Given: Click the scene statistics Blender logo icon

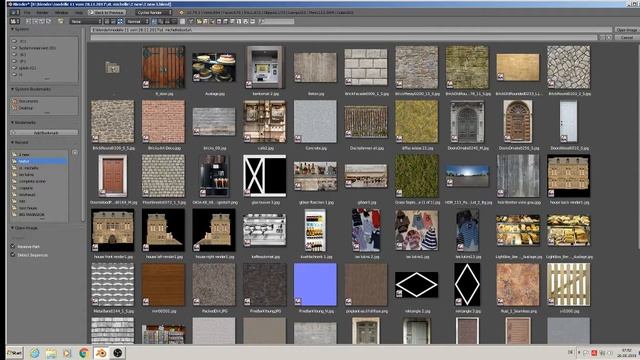Looking at the screenshot, I should 182,13.
